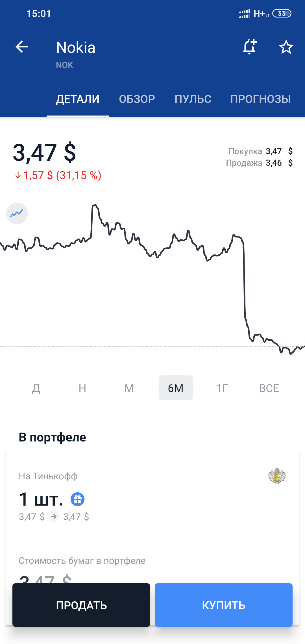
Task: Select the ВСЕ chart period
Action: (x=269, y=388)
